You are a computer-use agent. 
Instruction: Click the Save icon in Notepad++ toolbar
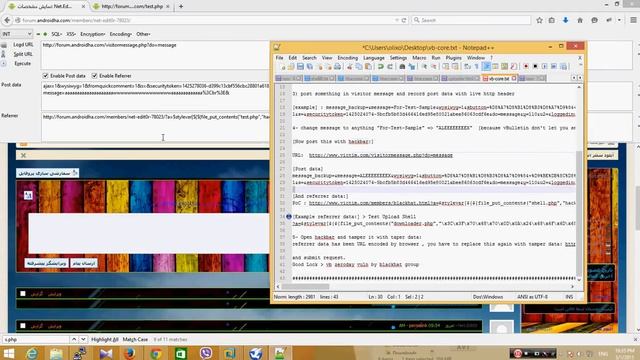tap(300, 67)
